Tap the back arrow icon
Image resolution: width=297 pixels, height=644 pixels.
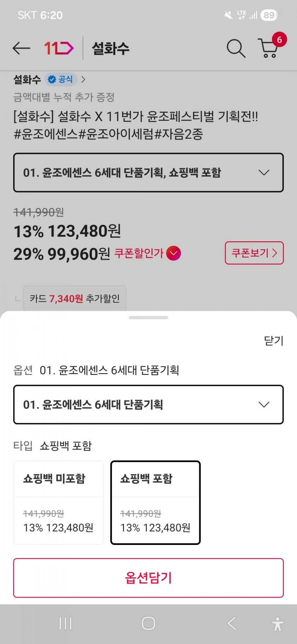tap(21, 48)
